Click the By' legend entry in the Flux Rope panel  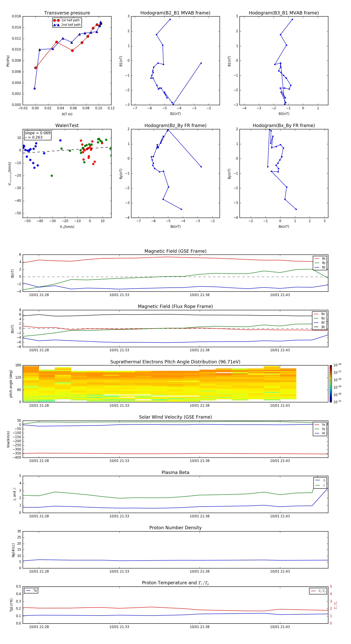coord(320,318)
